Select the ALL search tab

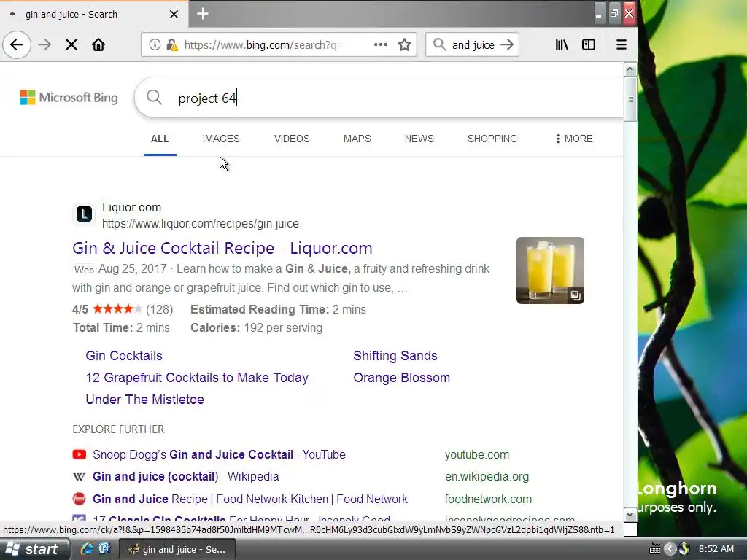tap(160, 139)
